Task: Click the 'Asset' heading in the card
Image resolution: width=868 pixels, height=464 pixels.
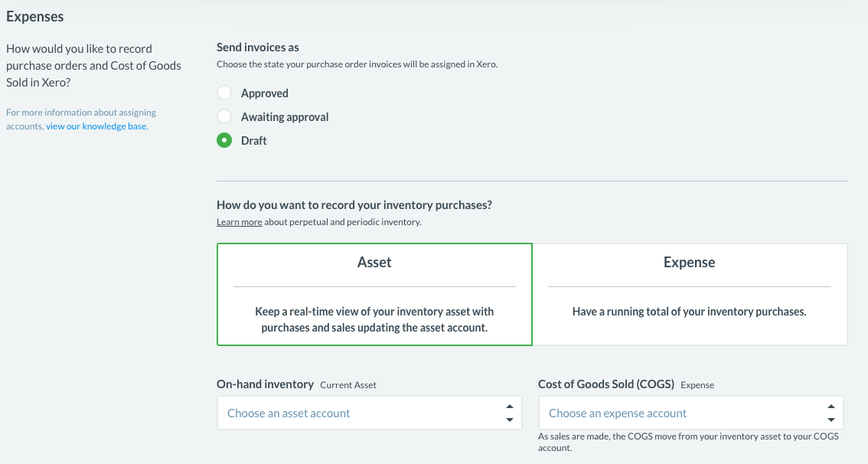Action: click(374, 263)
